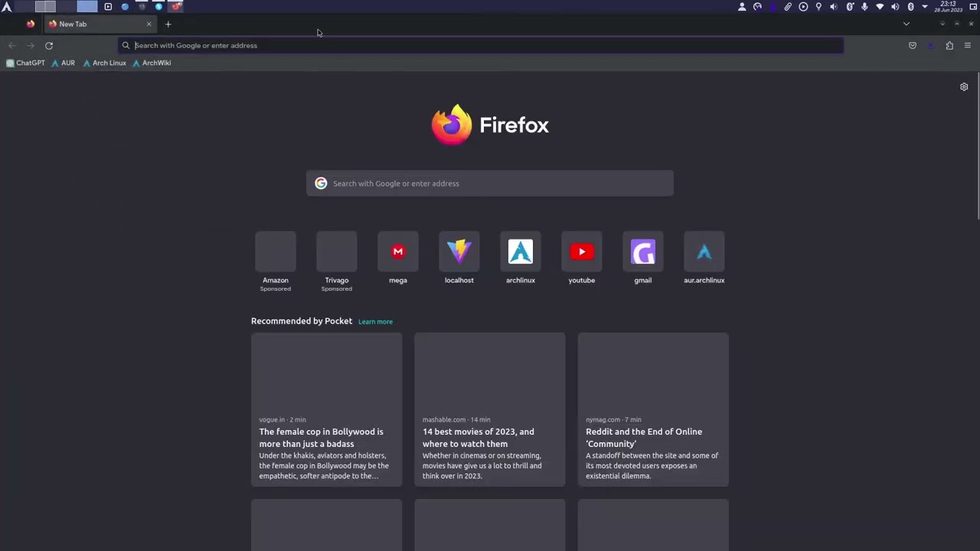Open a new tab with plus button
This screenshot has height=551, width=980.
click(x=168, y=24)
